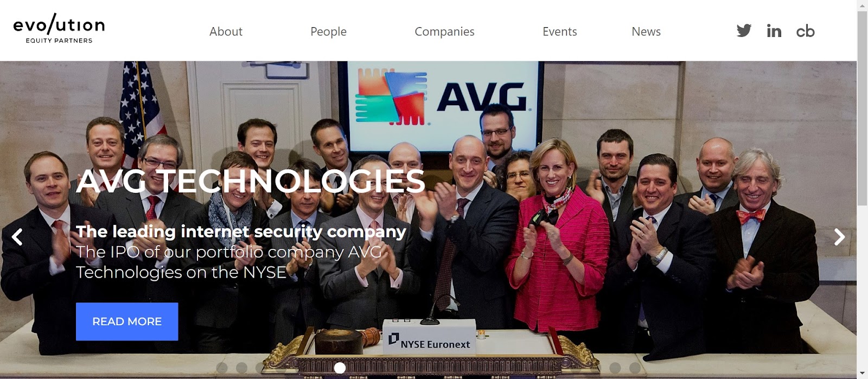Click the READ MORE button
868x379 pixels.
coord(127,322)
